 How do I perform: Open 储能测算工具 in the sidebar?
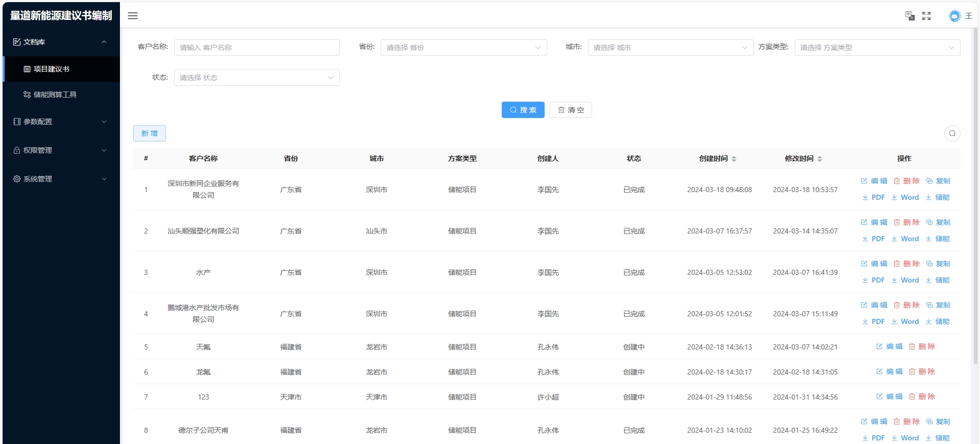pyautogui.click(x=61, y=95)
